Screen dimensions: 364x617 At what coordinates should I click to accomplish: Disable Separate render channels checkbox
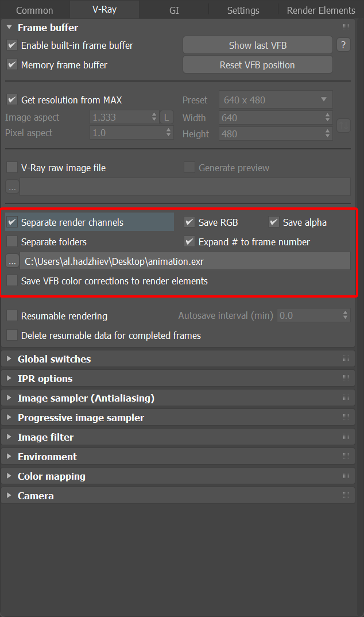(12, 222)
